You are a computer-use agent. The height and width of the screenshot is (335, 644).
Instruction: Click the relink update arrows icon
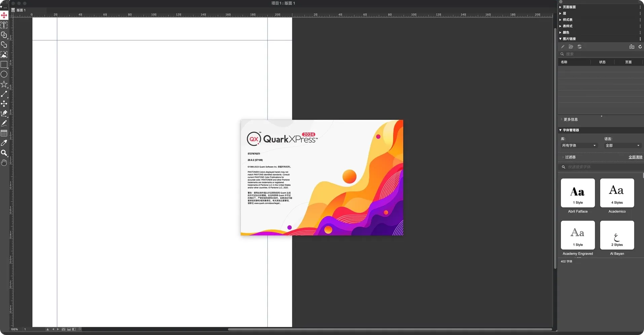579,47
